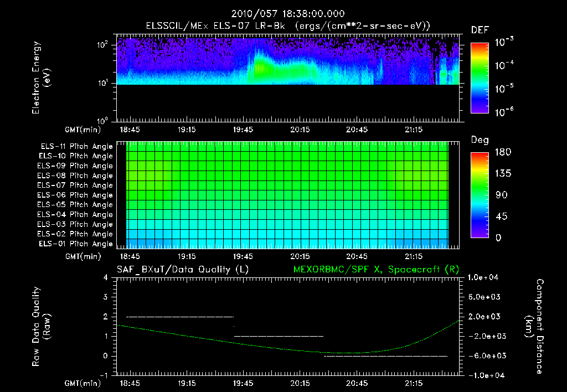Click the ELS-07 Pitch Angle row label
The image size is (567, 392).
pos(75,185)
